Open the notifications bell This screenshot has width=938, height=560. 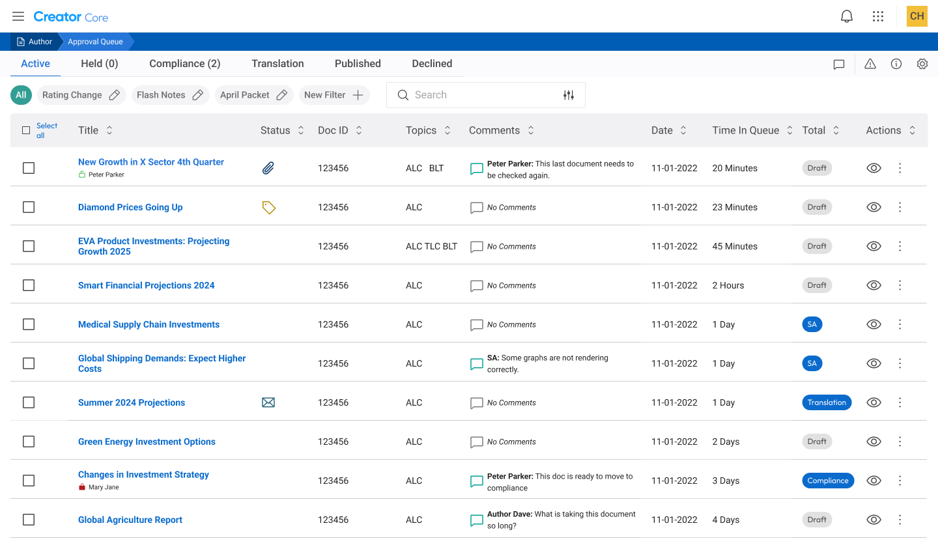click(x=847, y=16)
